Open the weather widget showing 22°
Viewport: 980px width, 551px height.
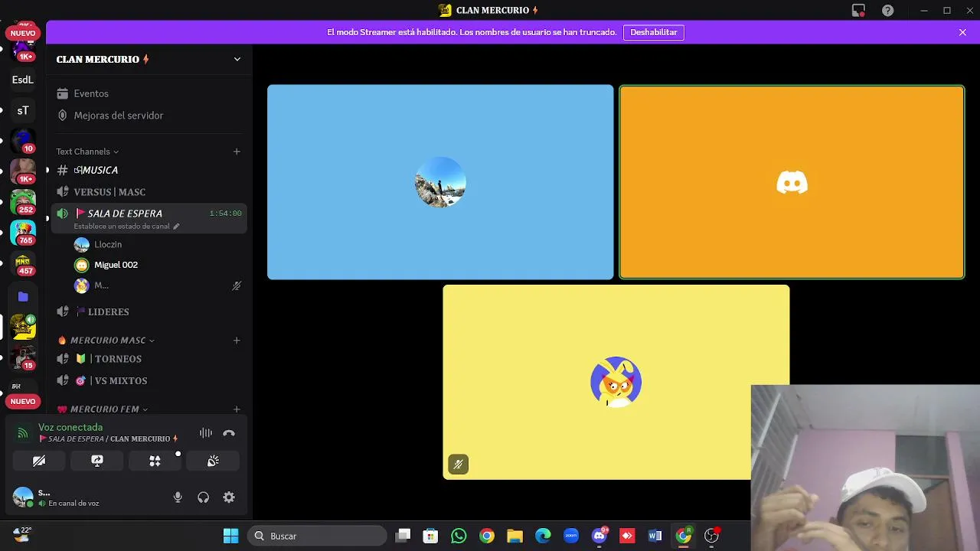pos(22,534)
